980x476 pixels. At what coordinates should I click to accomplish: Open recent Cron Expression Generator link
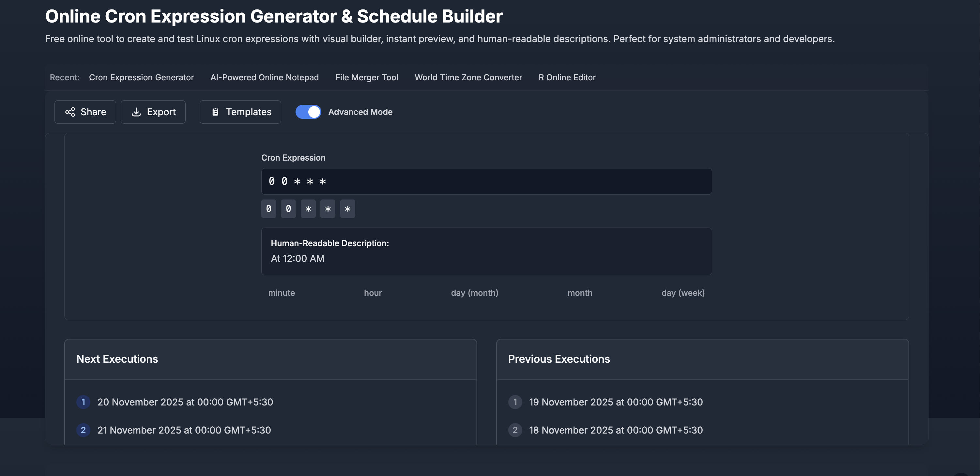(x=141, y=77)
